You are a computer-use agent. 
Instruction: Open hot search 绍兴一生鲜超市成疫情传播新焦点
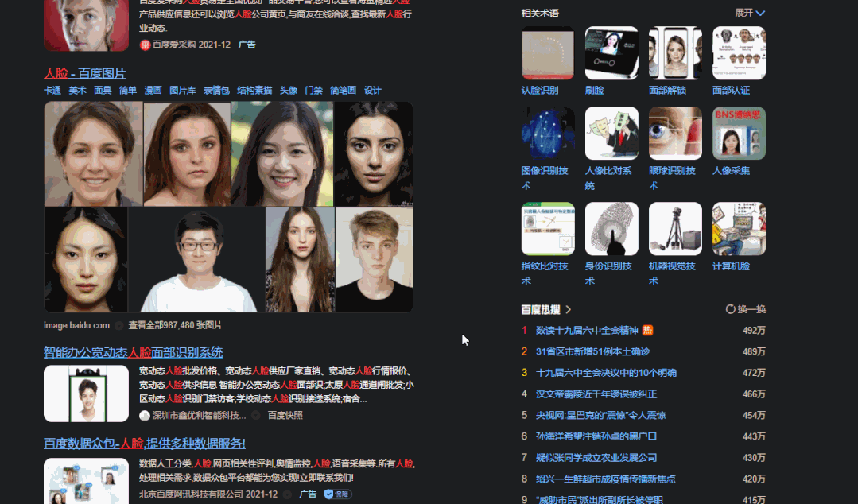click(x=606, y=479)
